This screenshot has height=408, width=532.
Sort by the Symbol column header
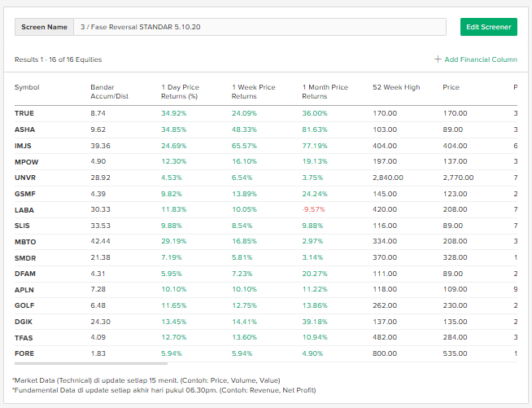(x=27, y=87)
